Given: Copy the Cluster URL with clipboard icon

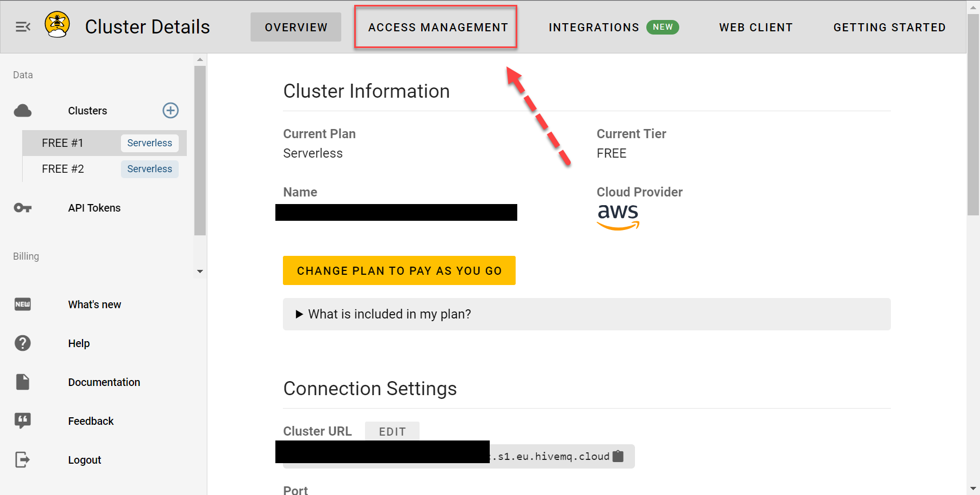Looking at the screenshot, I should pos(618,456).
